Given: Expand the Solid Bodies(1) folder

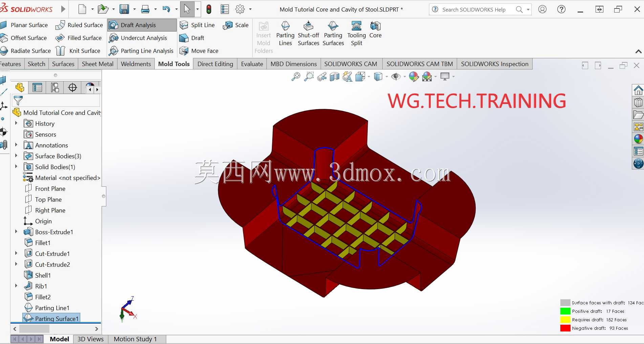Looking at the screenshot, I should [16, 167].
